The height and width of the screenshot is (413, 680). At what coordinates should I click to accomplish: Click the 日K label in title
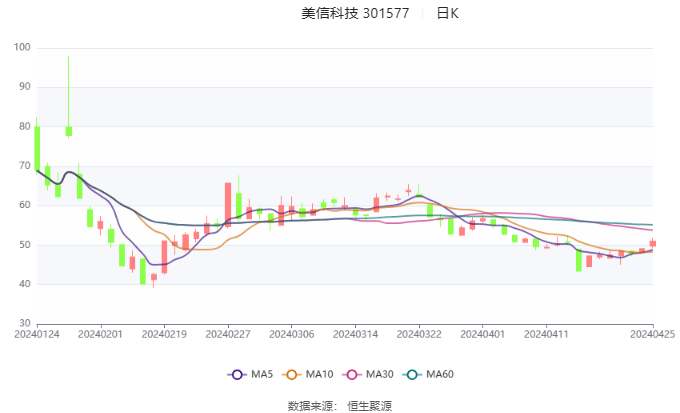(447, 13)
